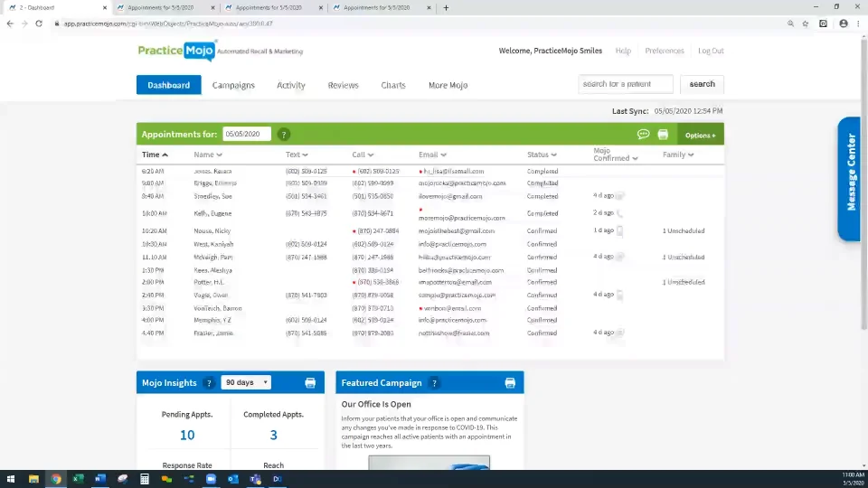The height and width of the screenshot is (488, 868).
Task: Click the phone icon in Kelly, Eugene row
Action: 619,213
